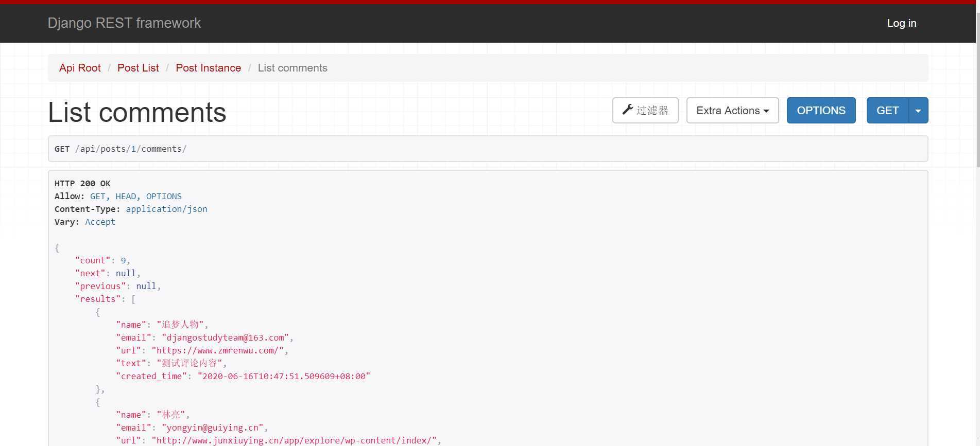This screenshot has width=980, height=446.
Task: Click the HTTP 200 OK status line
Action: pos(82,183)
